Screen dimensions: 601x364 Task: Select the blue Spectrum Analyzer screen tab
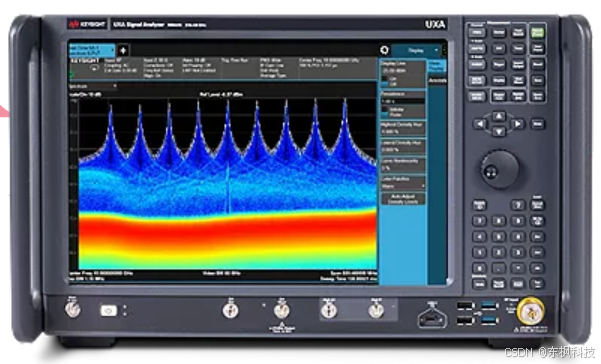[x=92, y=50]
